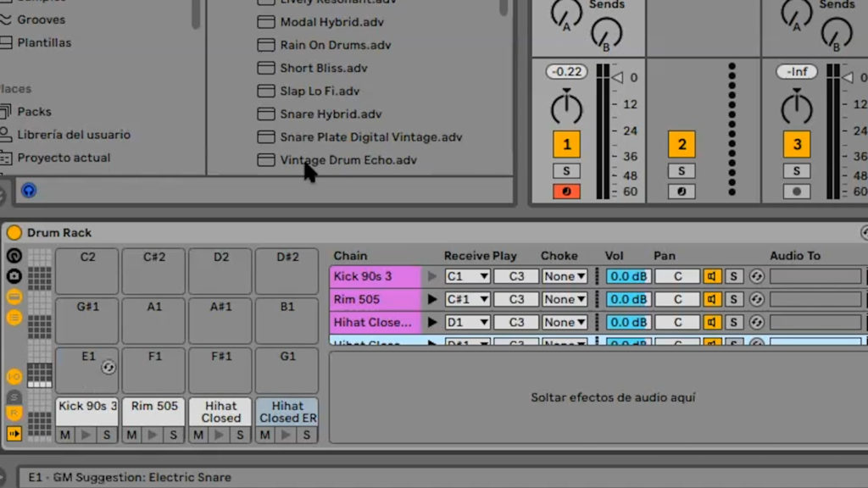Hot-swap the sample on the E1 pad
The width and height of the screenshot is (868, 488).
pos(108,367)
